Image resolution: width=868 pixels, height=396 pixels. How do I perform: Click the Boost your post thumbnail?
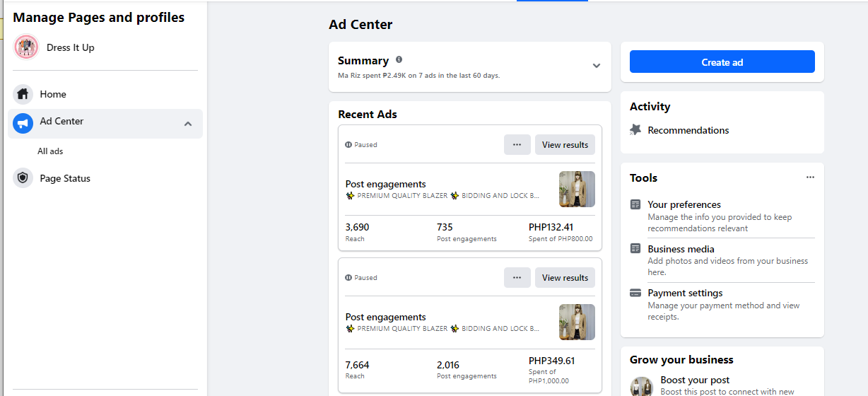(642, 386)
